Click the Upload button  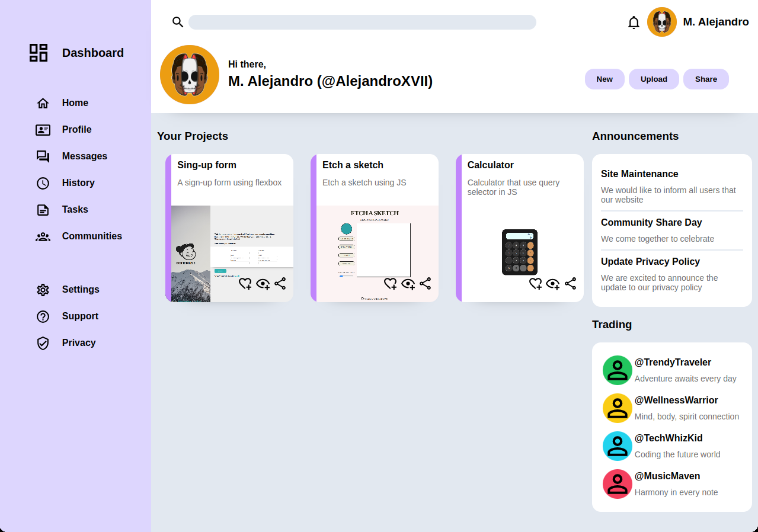pyautogui.click(x=654, y=79)
